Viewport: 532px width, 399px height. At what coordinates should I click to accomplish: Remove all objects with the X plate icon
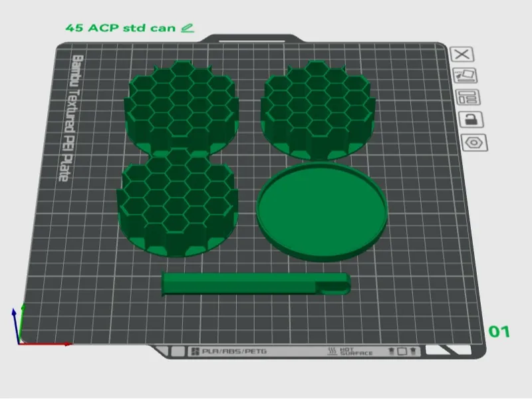(462, 55)
